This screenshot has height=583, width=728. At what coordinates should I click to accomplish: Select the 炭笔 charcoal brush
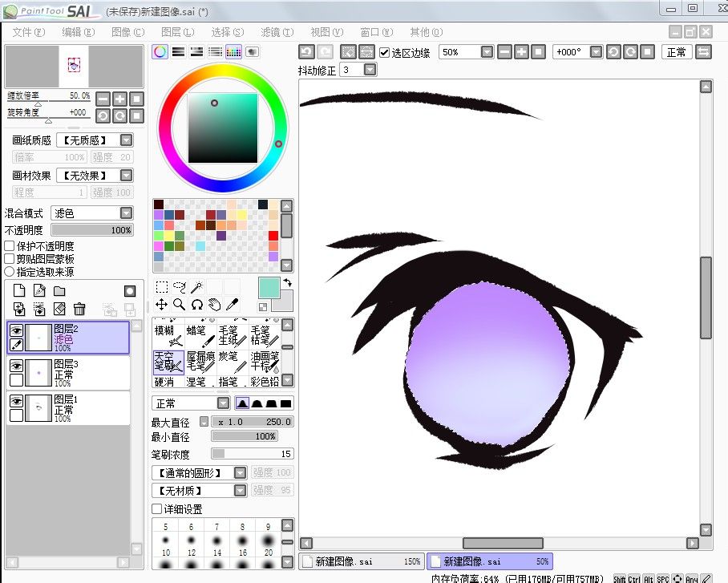point(233,362)
